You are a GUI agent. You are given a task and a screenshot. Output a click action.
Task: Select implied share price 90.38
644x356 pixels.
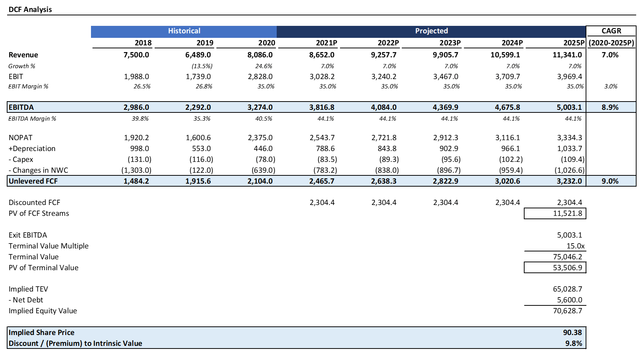572,332
